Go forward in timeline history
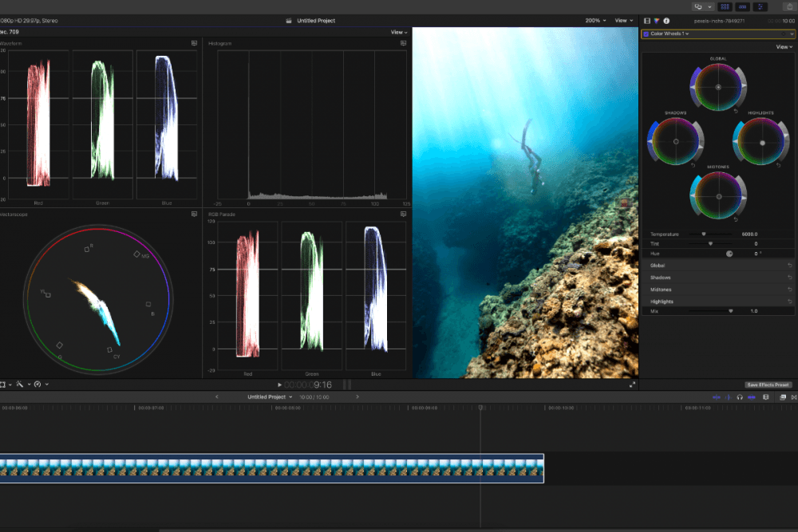The height and width of the screenshot is (532, 798). (x=358, y=396)
